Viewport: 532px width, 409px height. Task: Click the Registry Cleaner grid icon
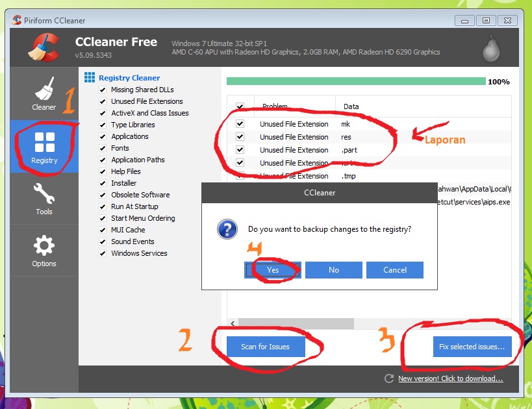pos(90,77)
